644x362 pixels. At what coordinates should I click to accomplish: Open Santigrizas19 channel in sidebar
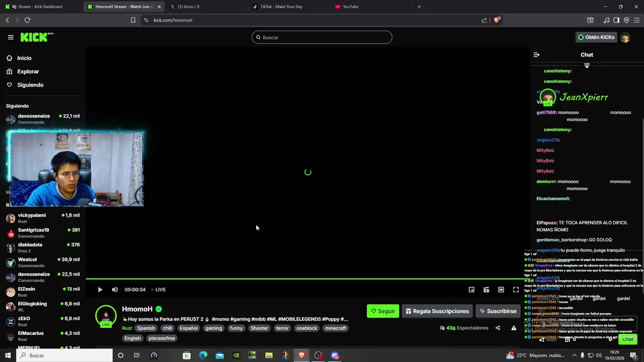point(43,233)
